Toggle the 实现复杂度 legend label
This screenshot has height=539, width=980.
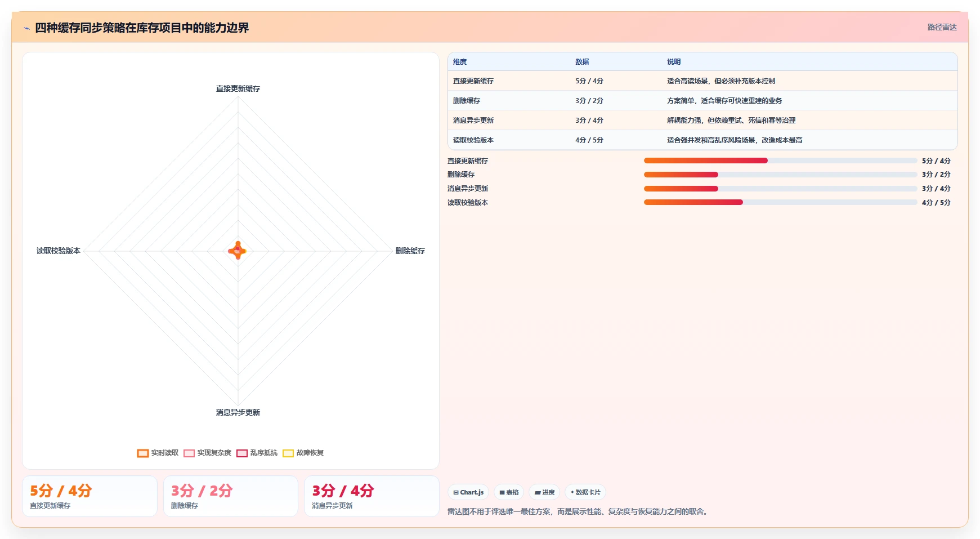(214, 453)
